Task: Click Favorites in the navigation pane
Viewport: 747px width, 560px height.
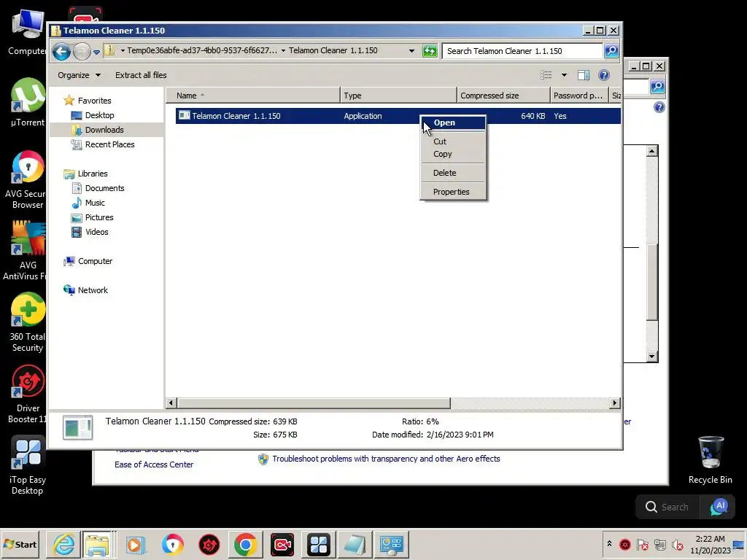Action: pos(94,101)
